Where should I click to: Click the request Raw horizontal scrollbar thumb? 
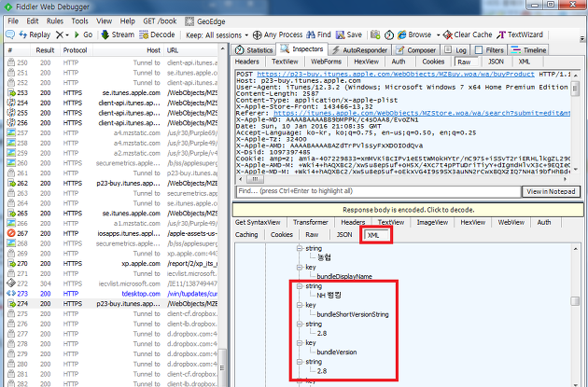(255, 179)
